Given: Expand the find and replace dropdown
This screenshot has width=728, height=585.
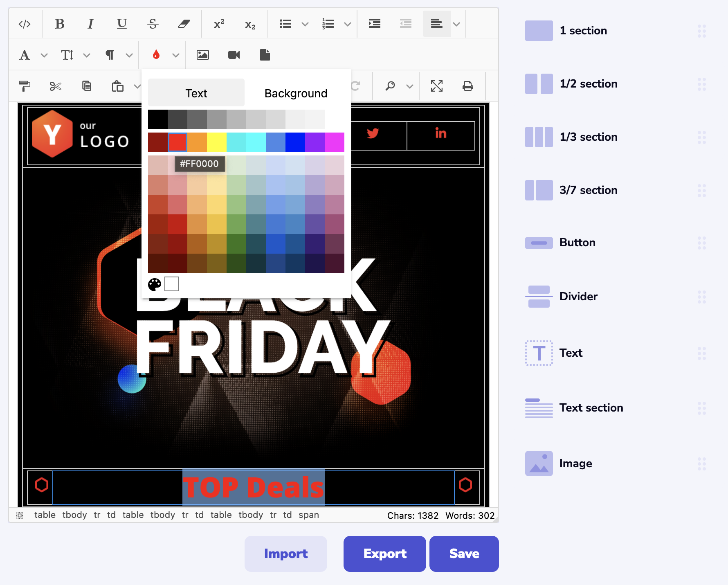Looking at the screenshot, I should pos(410,86).
